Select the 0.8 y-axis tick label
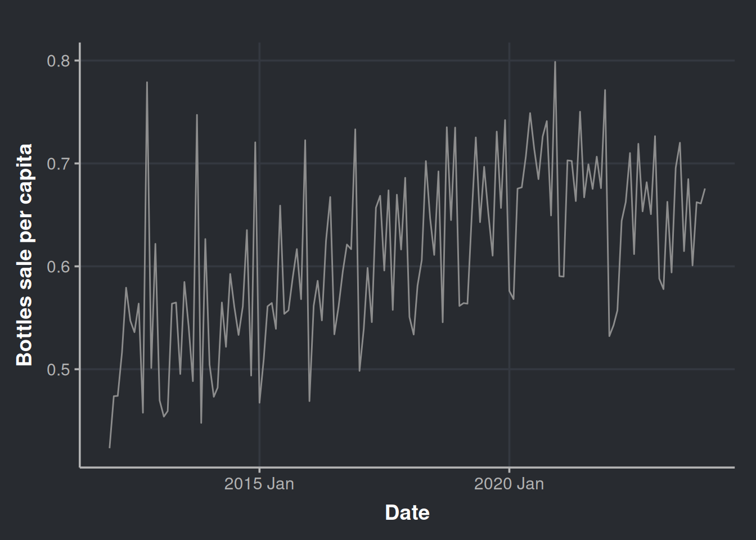The image size is (756, 540). 58,61
